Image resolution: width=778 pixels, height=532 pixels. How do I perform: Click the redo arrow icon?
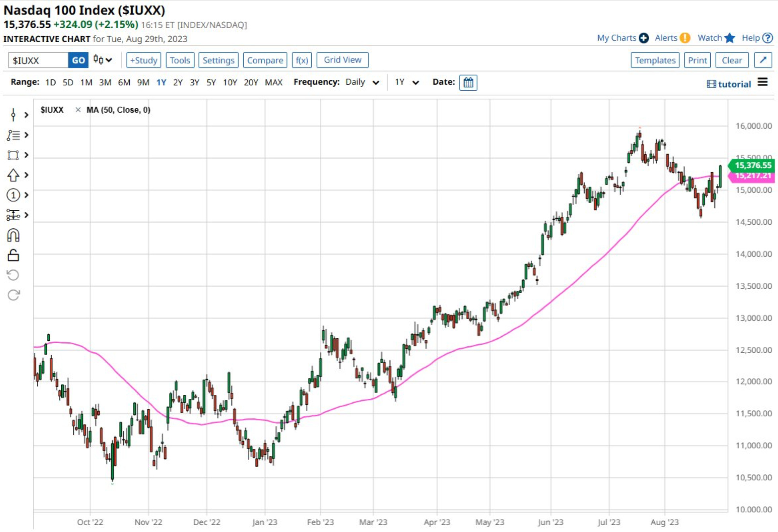tap(13, 295)
